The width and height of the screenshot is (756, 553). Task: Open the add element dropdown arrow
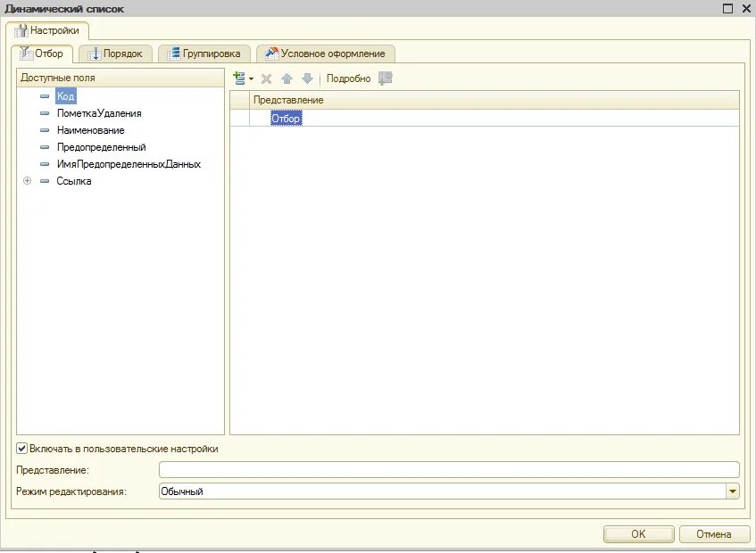coord(251,78)
